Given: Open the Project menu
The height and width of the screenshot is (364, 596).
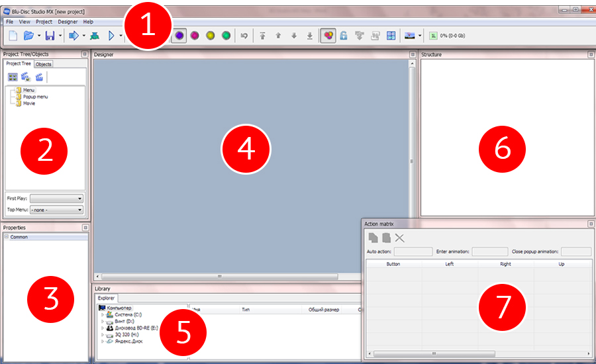Looking at the screenshot, I should 44,22.
